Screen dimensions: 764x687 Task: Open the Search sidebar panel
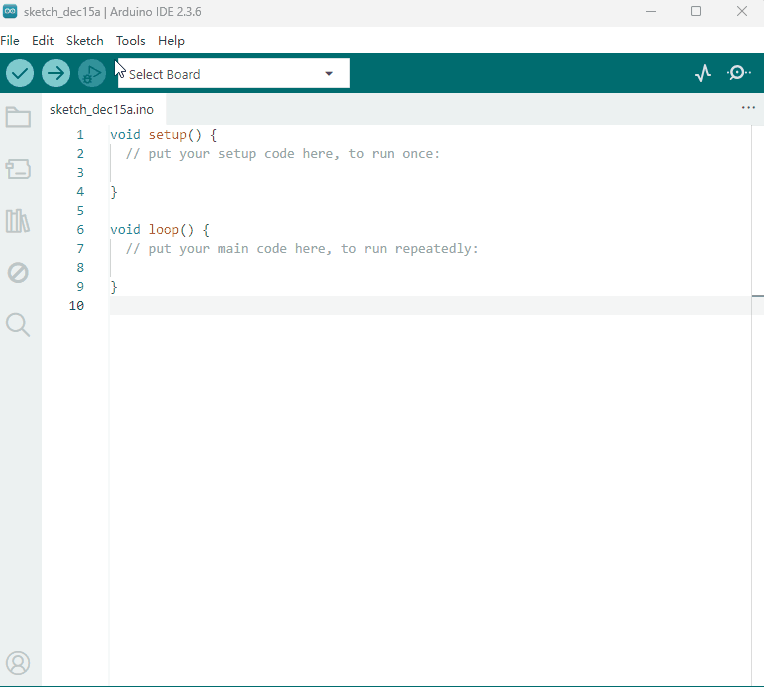(19, 325)
